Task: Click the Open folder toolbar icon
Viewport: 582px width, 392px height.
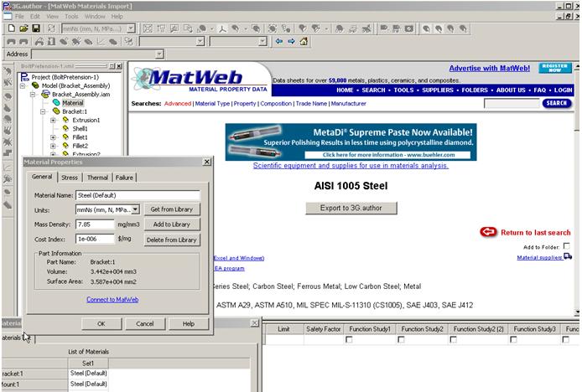Action: (23, 28)
